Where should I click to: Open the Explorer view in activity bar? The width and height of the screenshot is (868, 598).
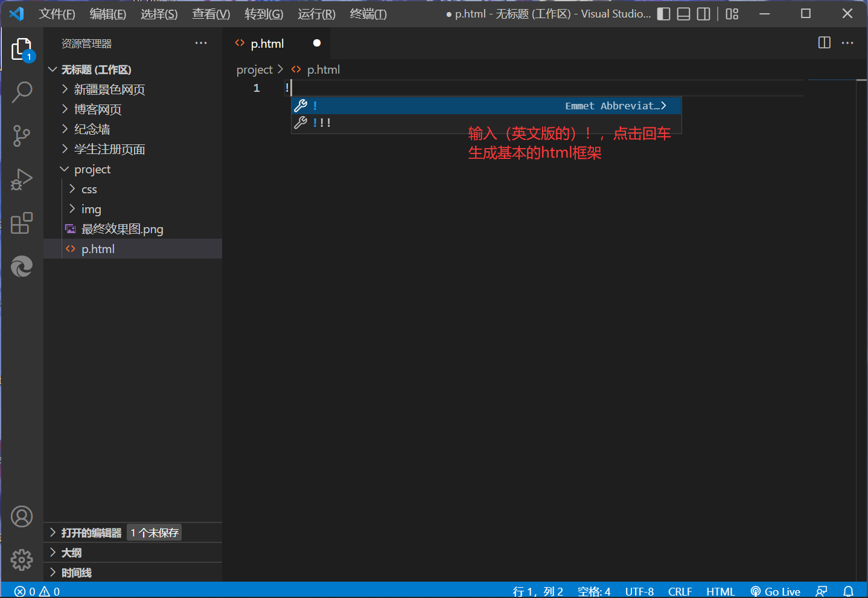[x=22, y=50]
